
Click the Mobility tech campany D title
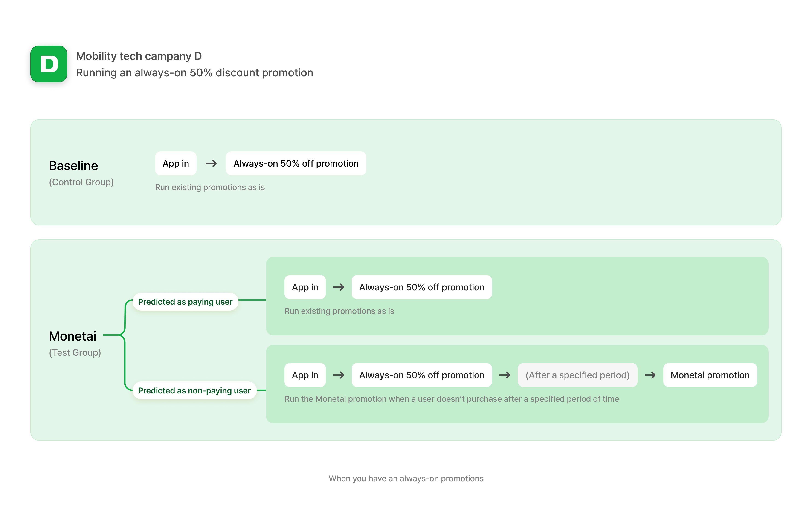click(x=139, y=56)
